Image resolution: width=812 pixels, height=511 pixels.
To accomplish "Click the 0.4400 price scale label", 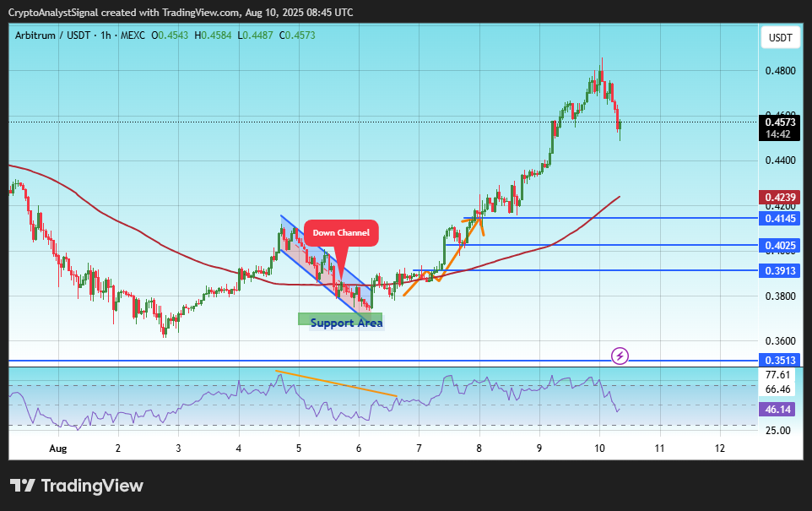I will [781, 160].
